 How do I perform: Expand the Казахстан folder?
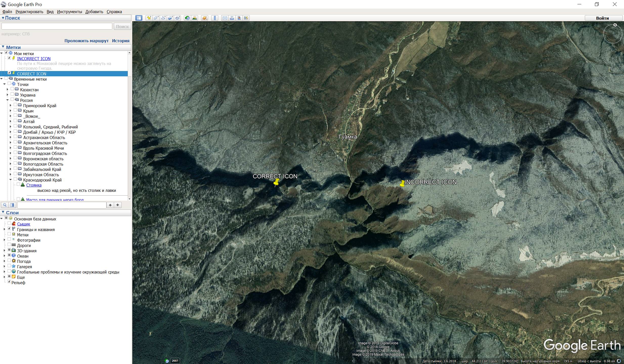[8, 90]
